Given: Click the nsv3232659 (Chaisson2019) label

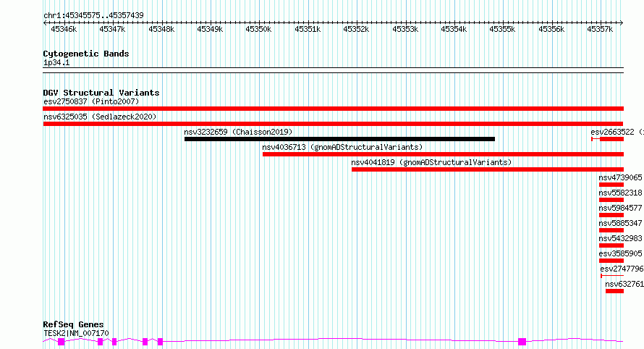Looking at the screenshot, I should coord(238,132).
